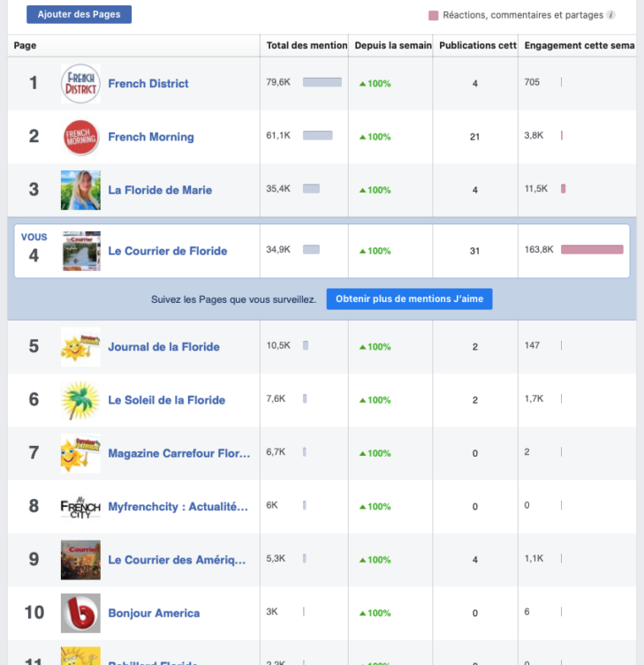This screenshot has height=665, width=644.
Task: Click the Ajouter des Pages button
Action: [x=79, y=14]
